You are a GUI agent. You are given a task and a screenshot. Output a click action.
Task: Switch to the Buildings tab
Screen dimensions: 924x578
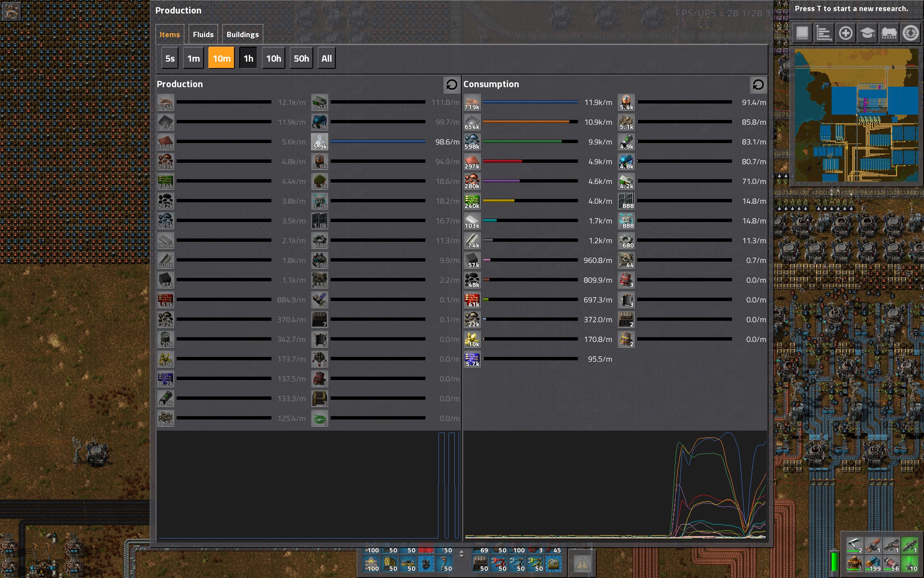(243, 35)
